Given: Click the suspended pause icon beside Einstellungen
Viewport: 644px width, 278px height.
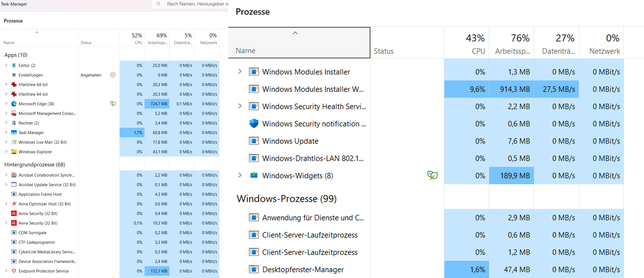Looking at the screenshot, I should point(113,75).
